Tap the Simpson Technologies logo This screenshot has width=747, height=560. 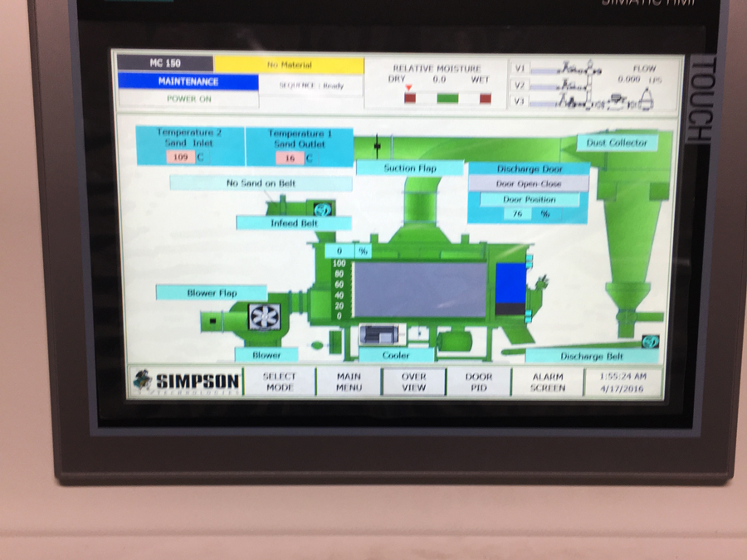click(186, 382)
